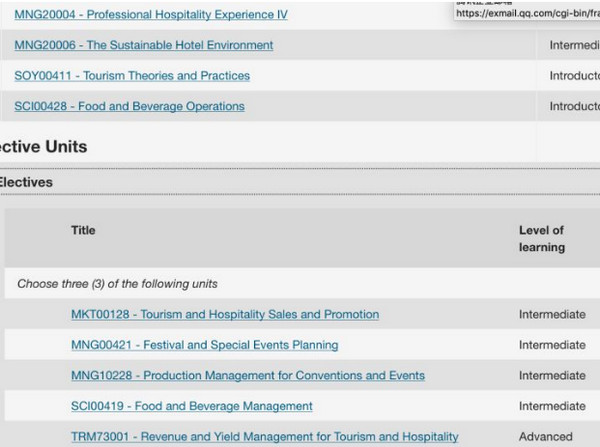This screenshot has width=600, height=447.
Task: Click Advanced level beside TRM73001 unit
Action: tap(546, 437)
